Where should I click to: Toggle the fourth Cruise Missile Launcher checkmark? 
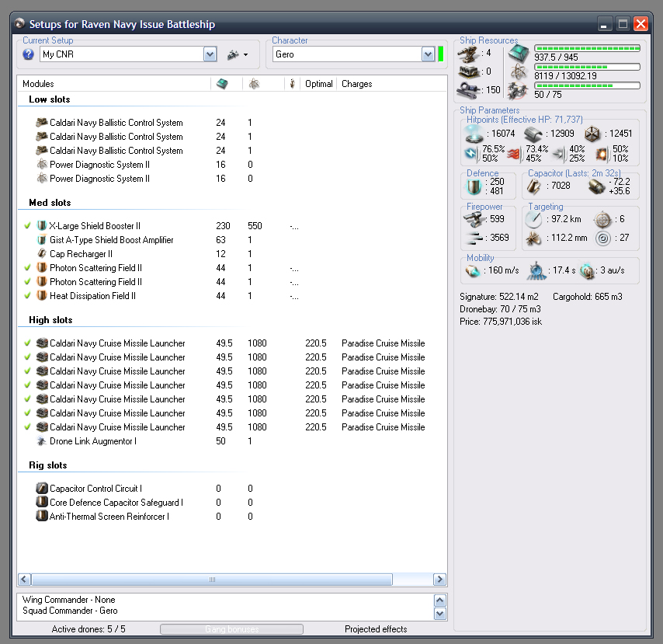click(27, 385)
